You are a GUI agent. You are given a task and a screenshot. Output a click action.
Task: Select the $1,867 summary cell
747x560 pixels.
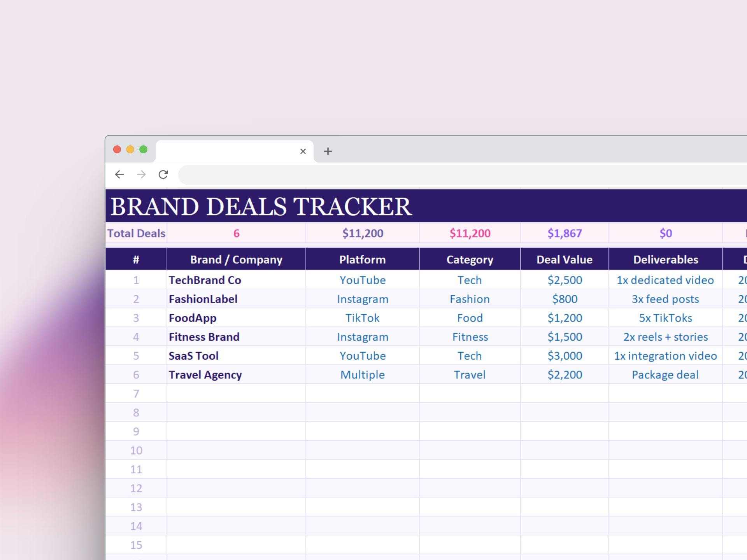565,233
